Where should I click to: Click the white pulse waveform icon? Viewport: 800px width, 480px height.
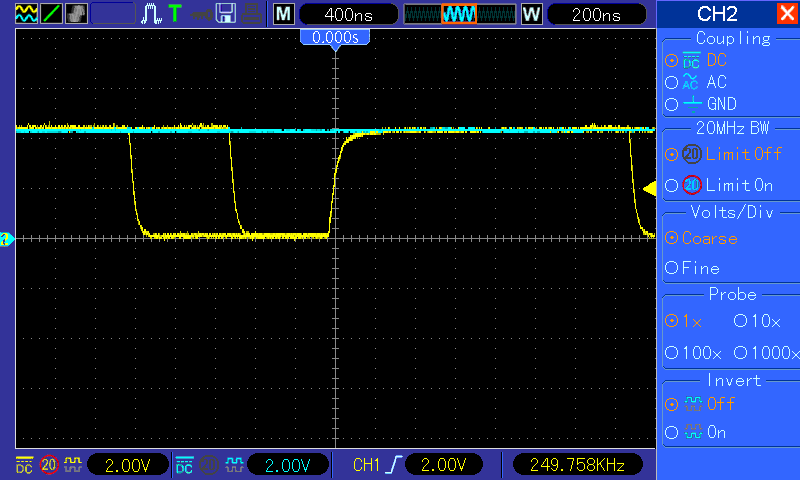(151, 14)
